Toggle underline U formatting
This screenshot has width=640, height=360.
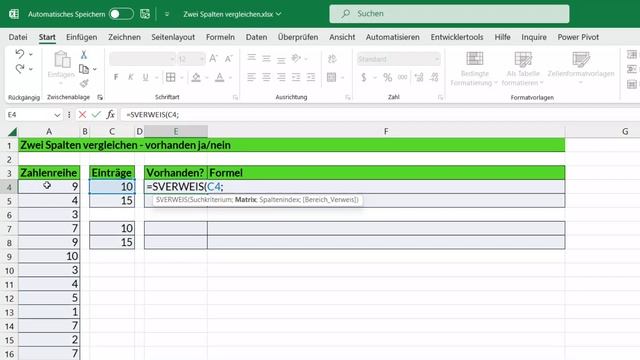[x=145, y=77]
